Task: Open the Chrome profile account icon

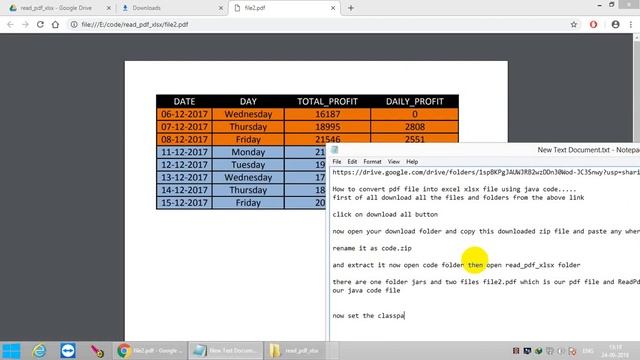Action: (616, 24)
